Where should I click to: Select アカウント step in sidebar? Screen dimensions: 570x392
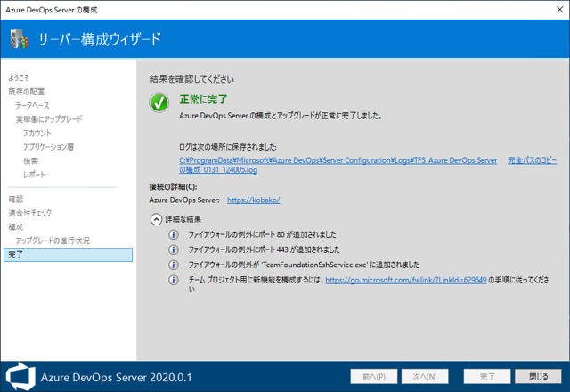[x=37, y=133]
